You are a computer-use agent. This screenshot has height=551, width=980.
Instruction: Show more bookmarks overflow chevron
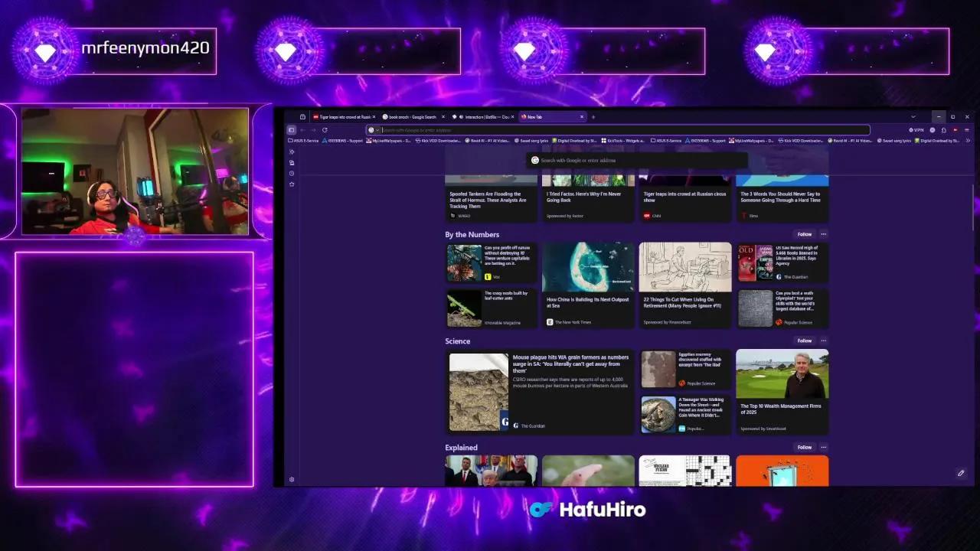coord(968,141)
